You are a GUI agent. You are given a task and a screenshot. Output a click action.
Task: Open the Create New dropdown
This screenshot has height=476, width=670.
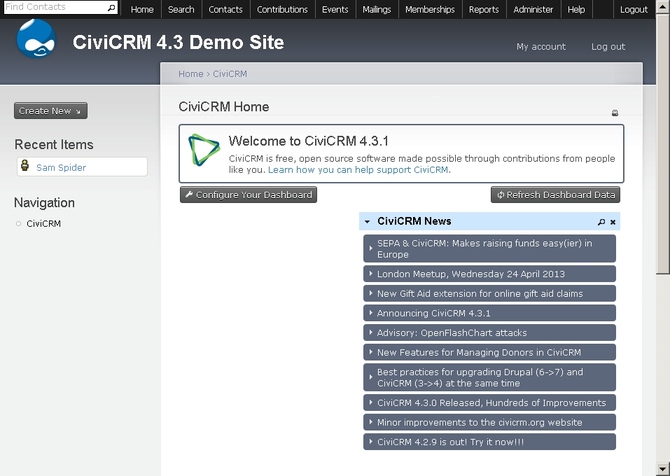point(50,111)
